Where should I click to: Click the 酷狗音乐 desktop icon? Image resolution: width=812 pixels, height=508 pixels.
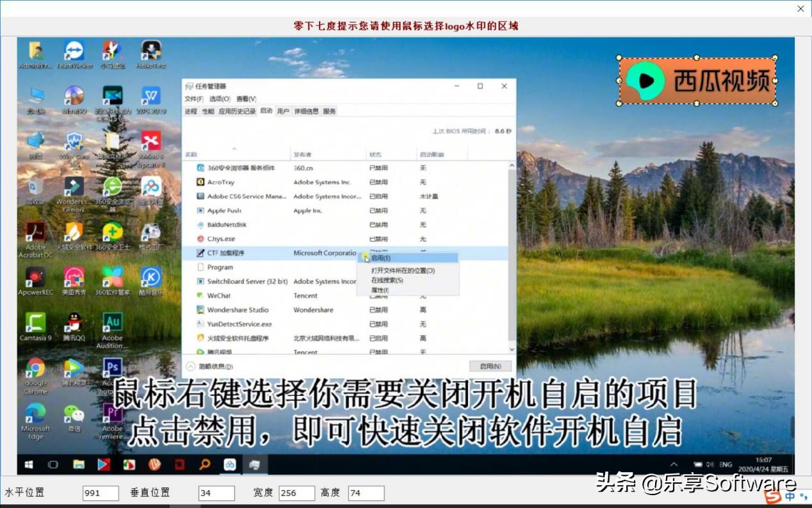point(151,281)
